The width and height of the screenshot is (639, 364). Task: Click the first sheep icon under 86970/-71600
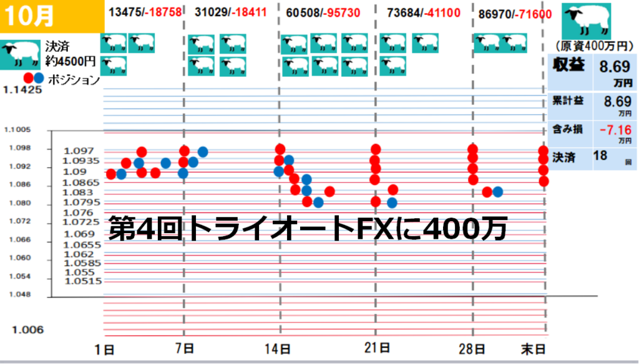(x=487, y=43)
